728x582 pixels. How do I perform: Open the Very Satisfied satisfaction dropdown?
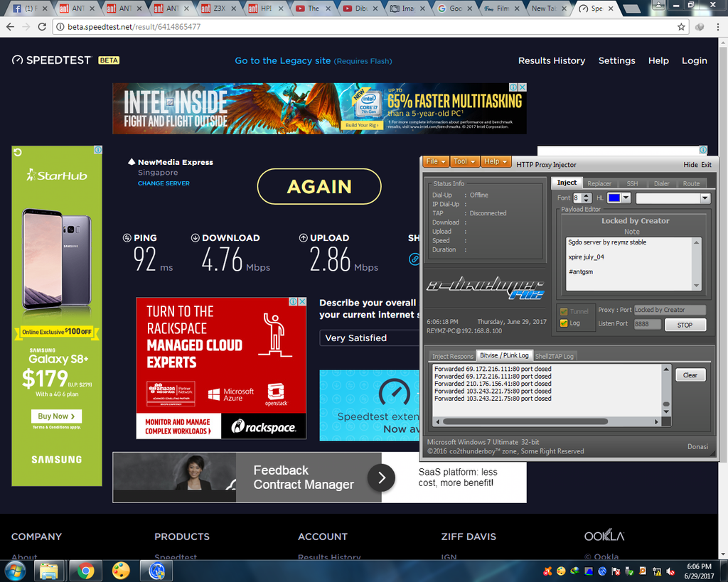(370, 338)
